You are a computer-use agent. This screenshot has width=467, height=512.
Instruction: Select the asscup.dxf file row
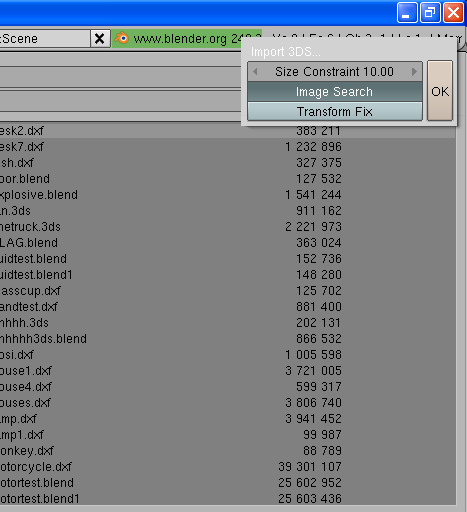click(x=228, y=291)
